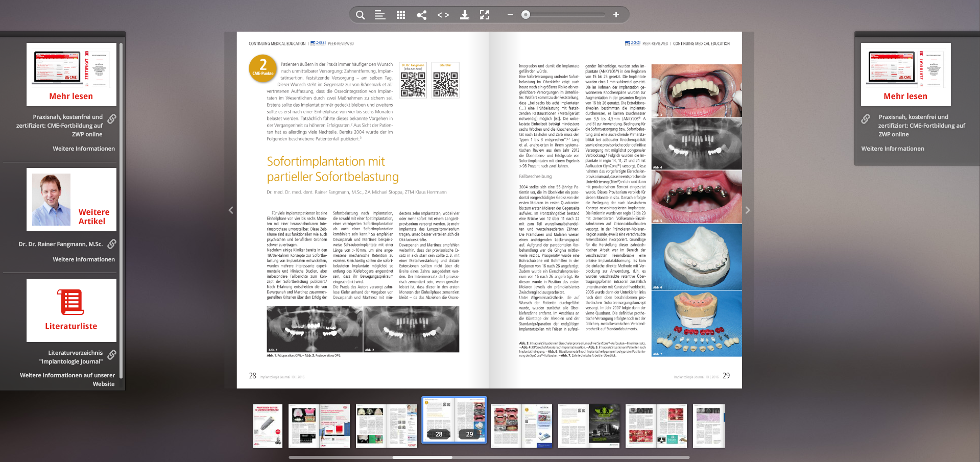Show the page thumbnails grid

click(401, 15)
